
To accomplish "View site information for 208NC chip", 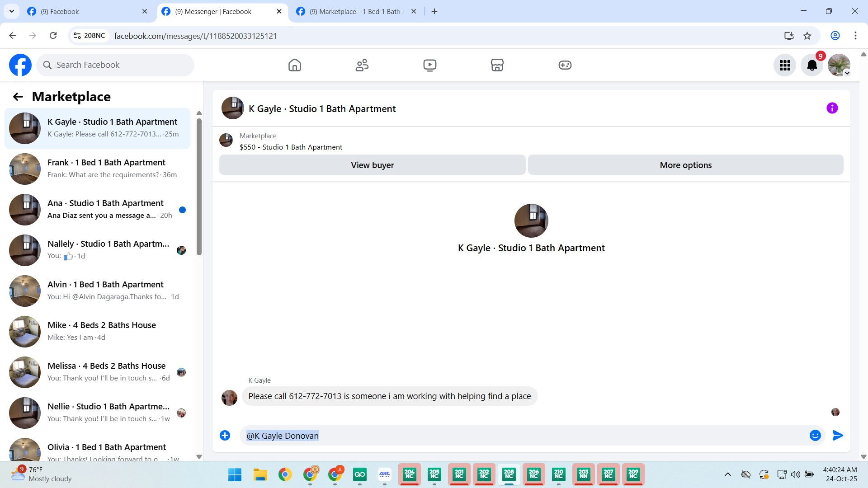I will 90,36.
